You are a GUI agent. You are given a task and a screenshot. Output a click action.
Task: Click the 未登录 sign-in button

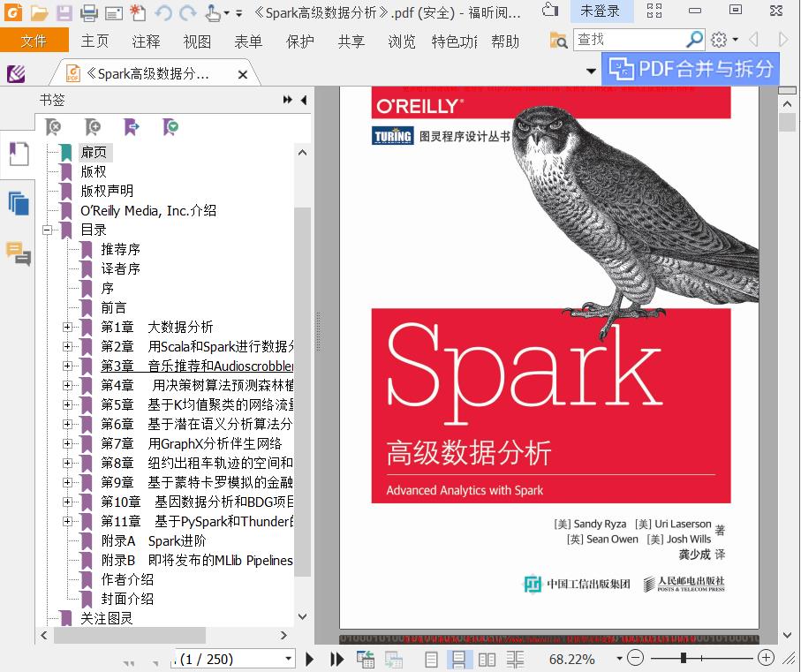(601, 11)
